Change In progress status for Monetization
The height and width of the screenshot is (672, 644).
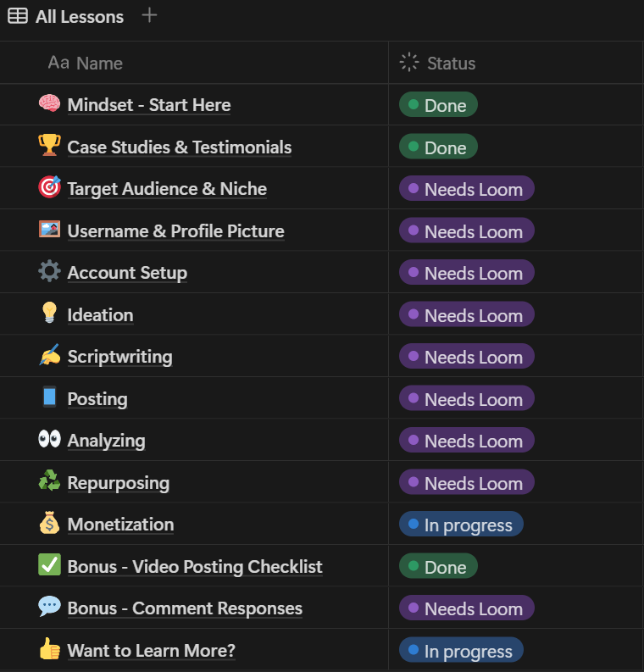pyautogui.click(x=461, y=525)
